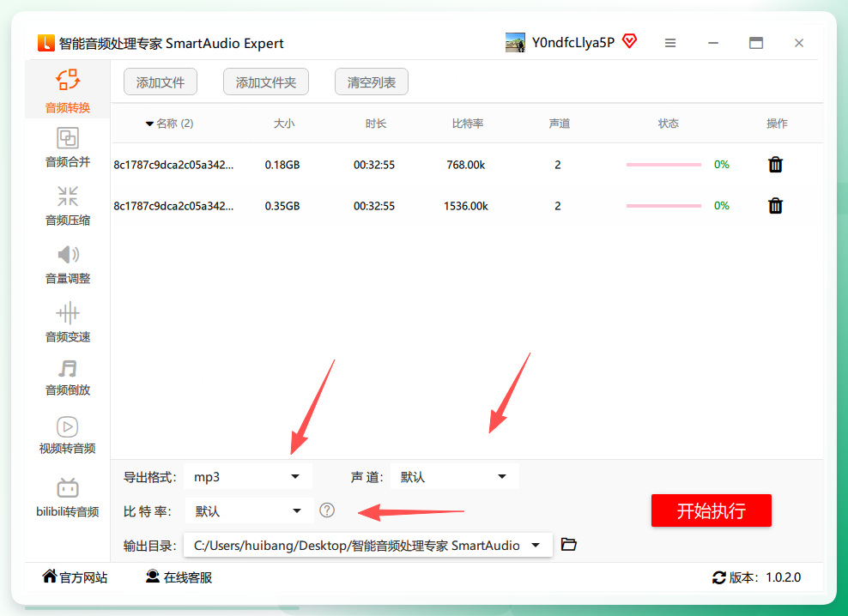
Task: Click the 状态 column header
Action: coord(668,124)
